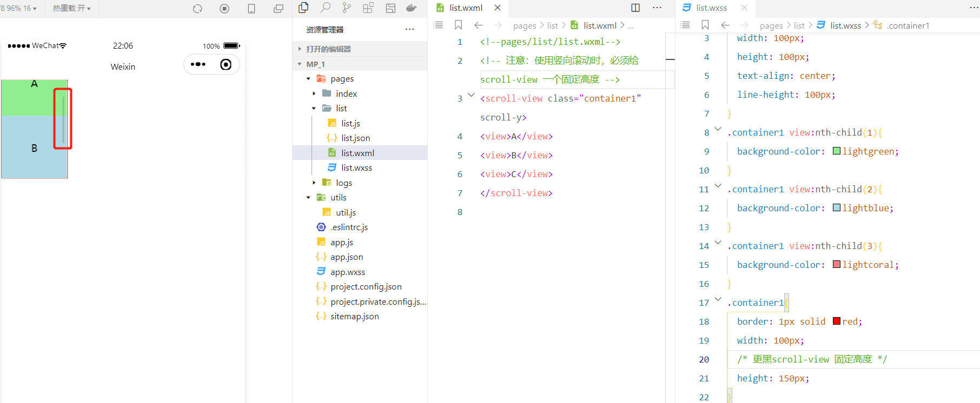Fold the nth-child(1) rule at line 8
Image resolution: width=980 pixels, height=403 pixels.
coord(718,129)
